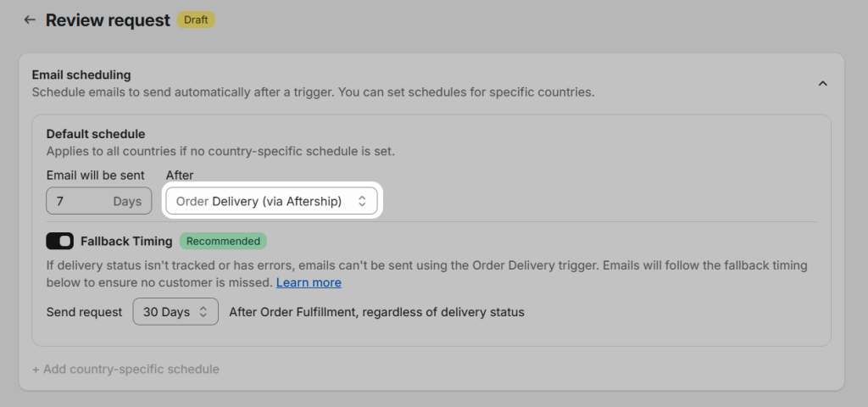The image size is (868, 407).
Task: Toggle the Fallback Timing switch
Action: pyautogui.click(x=60, y=242)
